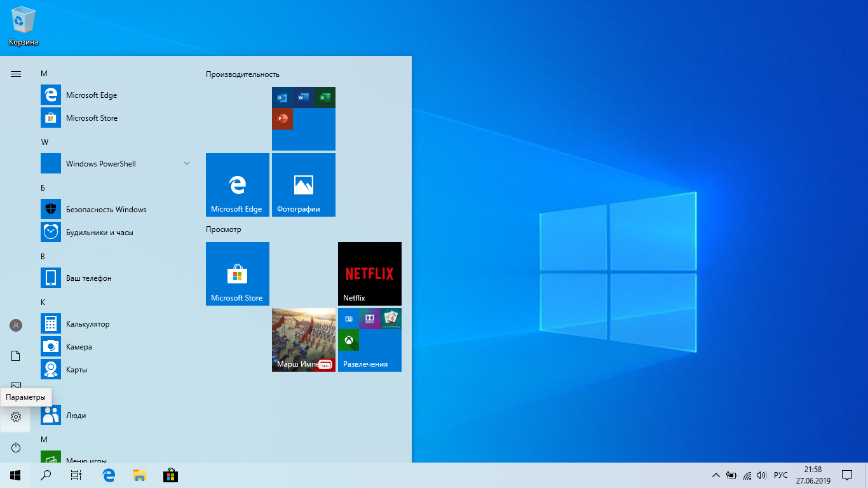This screenshot has width=868, height=488.
Task: Show hidden system tray icons
Action: pyautogui.click(x=715, y=475)
